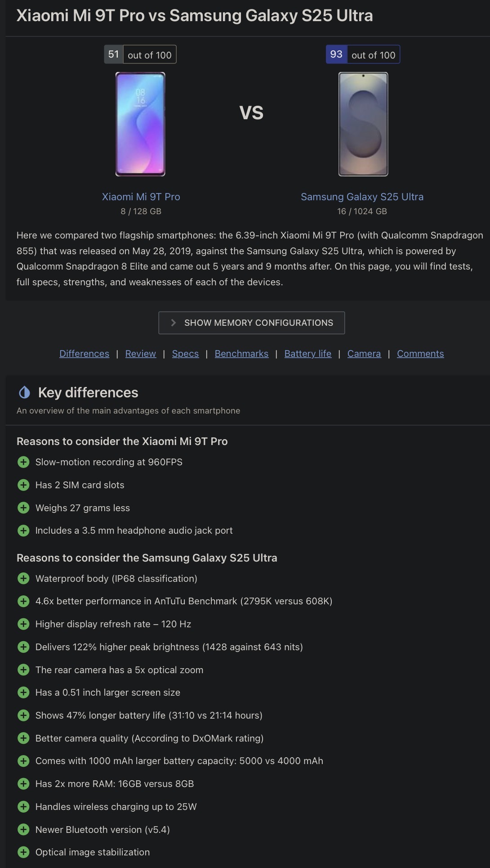Click the plus icon beside Optical image stabilization
490x868 pixels.
coord(23,852)
